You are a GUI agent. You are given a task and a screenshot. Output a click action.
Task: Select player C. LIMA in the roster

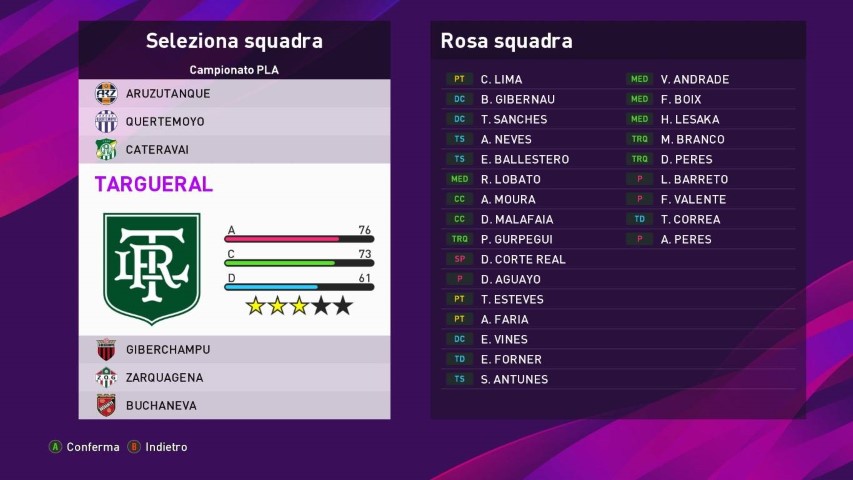pos(501,79)
